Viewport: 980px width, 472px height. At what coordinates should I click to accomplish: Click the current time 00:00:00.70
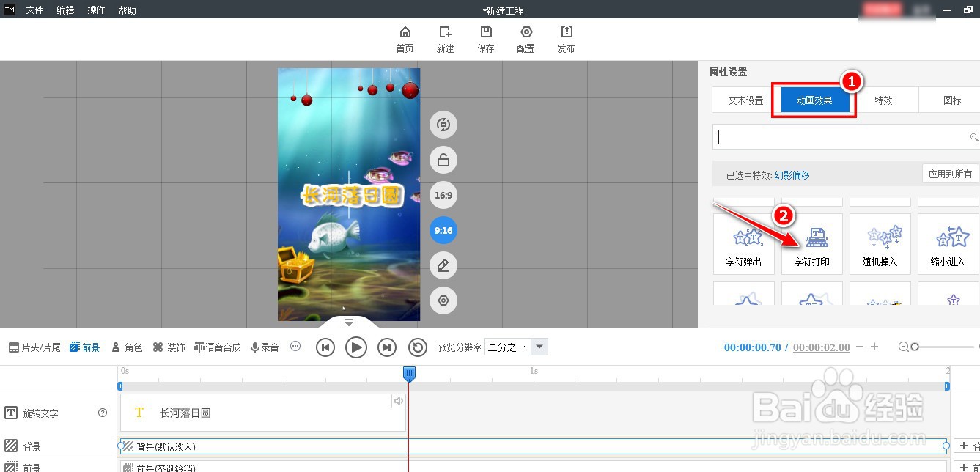[753, 347]
